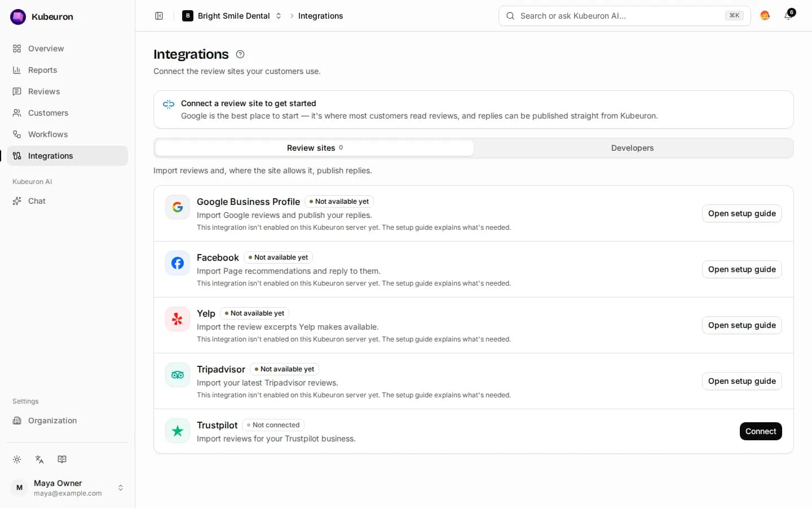Click the Facebook 'Not available yet' badge
The width and height of the screenshot is (812, 508).
pyautogui.click(x=279, y=257)
